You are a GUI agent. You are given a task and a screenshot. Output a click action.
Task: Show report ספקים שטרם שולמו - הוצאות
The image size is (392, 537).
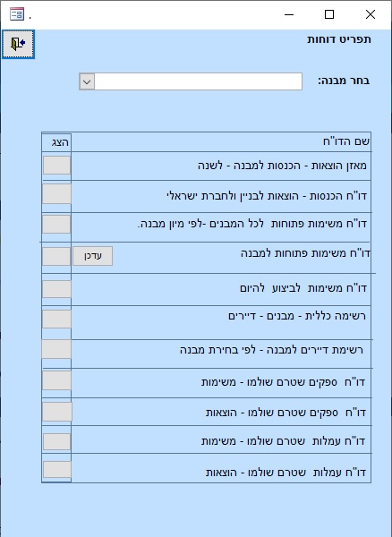(x=57, y=412)
